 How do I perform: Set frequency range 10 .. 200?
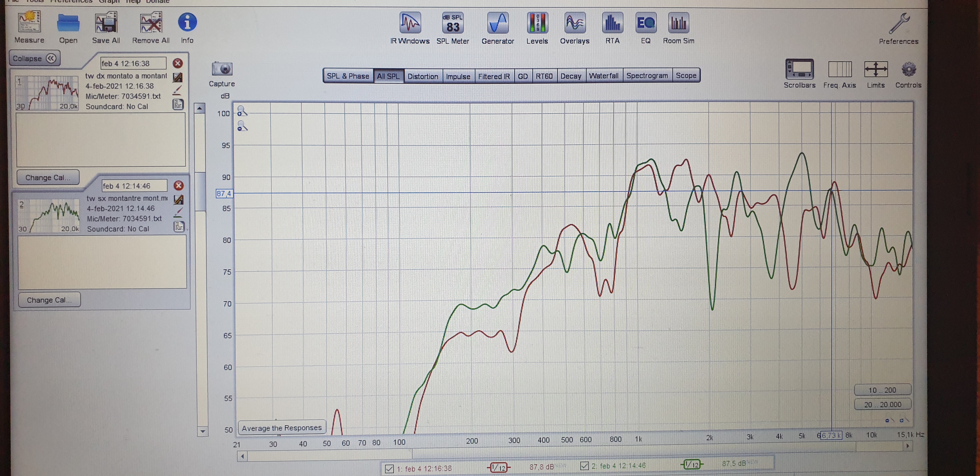pyautogui.click(x=882, y=390)
